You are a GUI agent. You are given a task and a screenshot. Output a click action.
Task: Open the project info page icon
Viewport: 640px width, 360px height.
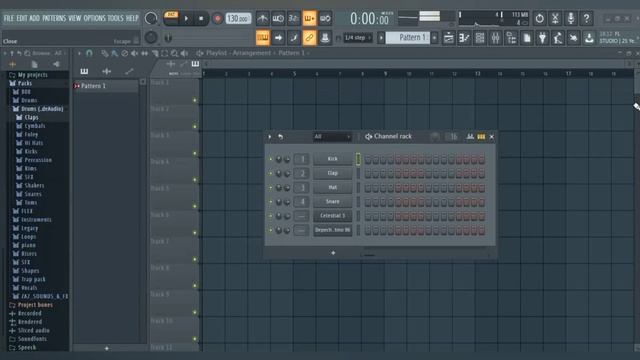click(x=527, y=38)
